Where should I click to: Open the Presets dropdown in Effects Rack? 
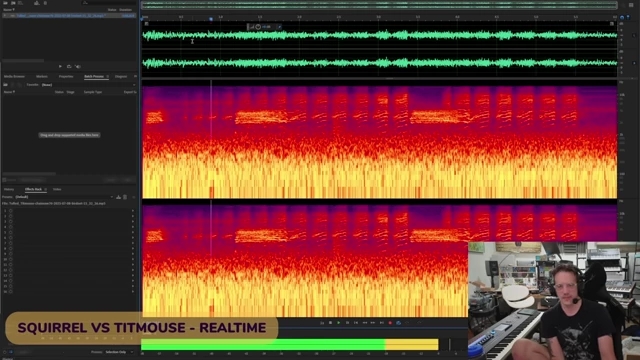coord(64,197)
